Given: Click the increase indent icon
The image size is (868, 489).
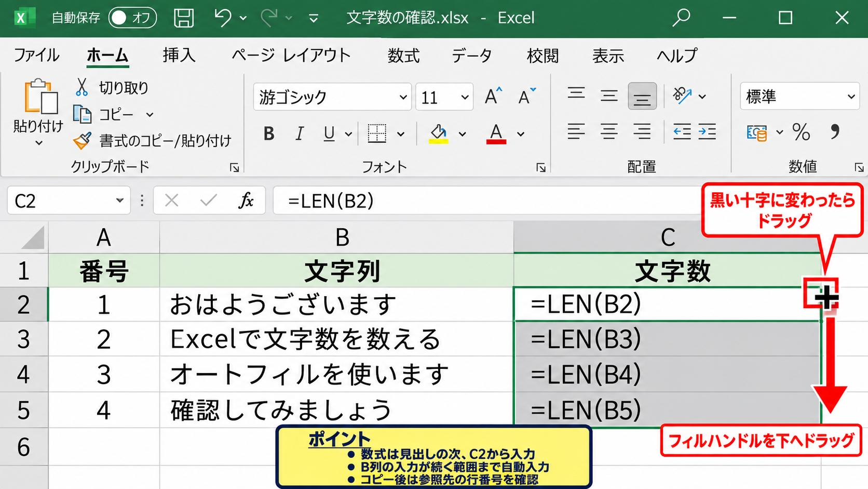Looking at the screenshot, I should pyautogui.click(x=708, y=131).
